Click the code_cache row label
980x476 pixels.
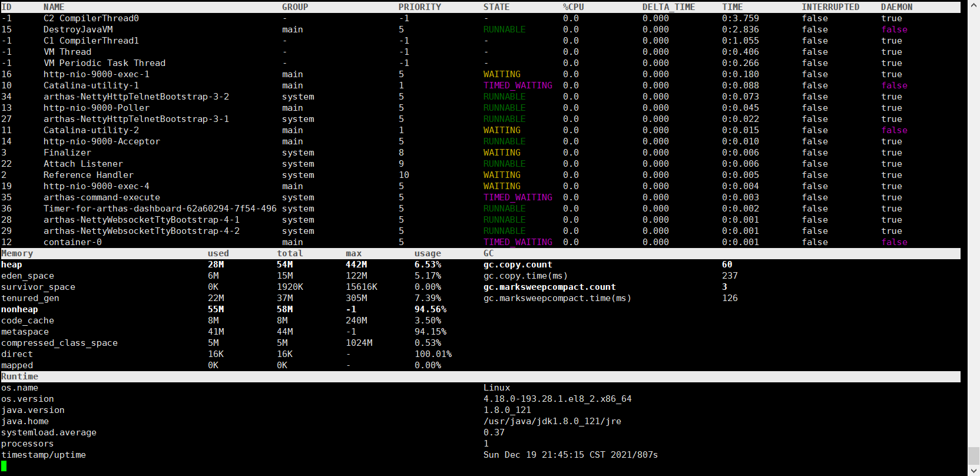click(x=28, y=320)
